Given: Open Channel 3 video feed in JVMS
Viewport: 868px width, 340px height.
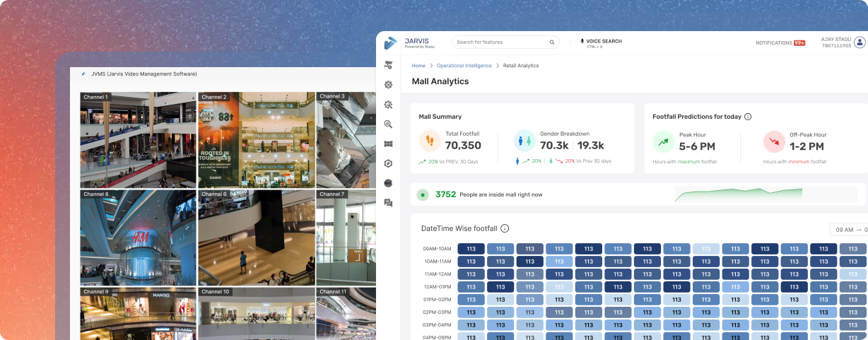Looking at the screenshot, I should coord(346,139).
